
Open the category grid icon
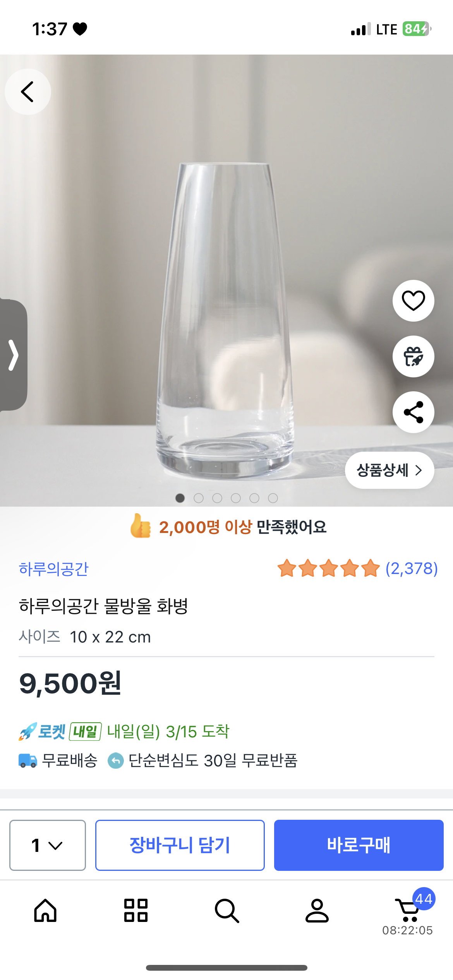136,910
